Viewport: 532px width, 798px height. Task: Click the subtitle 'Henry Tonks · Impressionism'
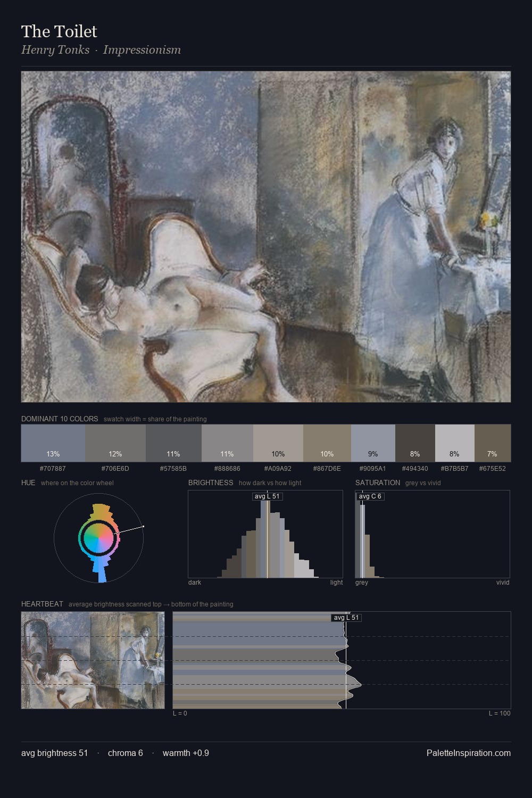pos(101,50)
